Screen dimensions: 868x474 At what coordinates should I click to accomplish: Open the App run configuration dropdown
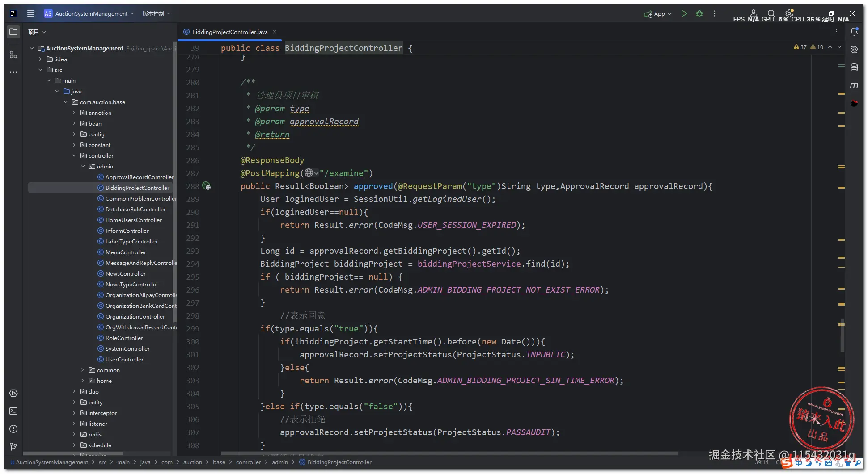tap(658, 13)
